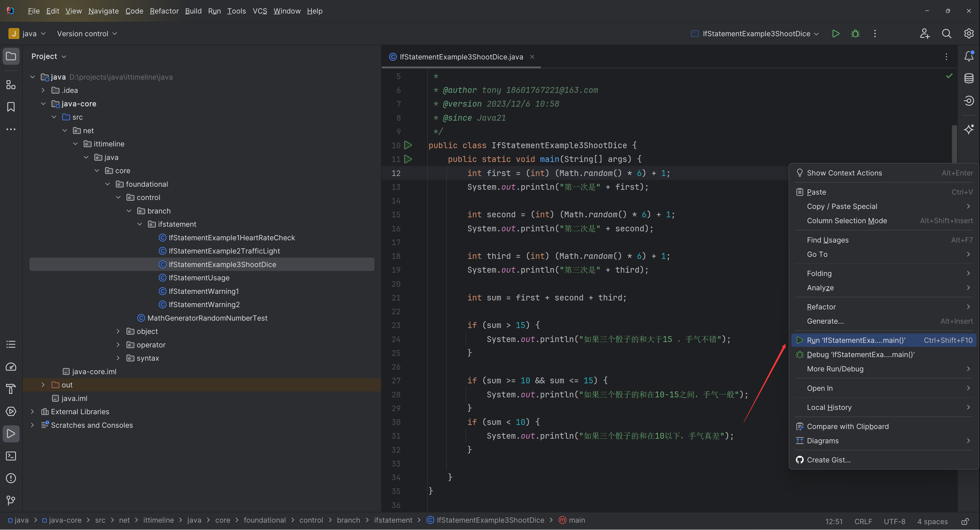The height and width of the screenshot is (530, 980).
Task: Open Local History submenu
Action: pos(883,408)
